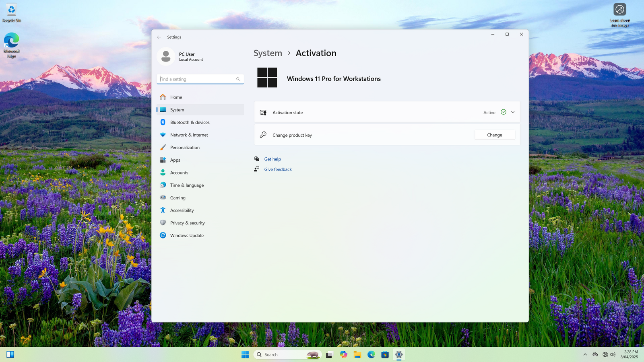
Task: Click the cloud sync tray icon
Action: pyautogui.click(x=595, y=354)
